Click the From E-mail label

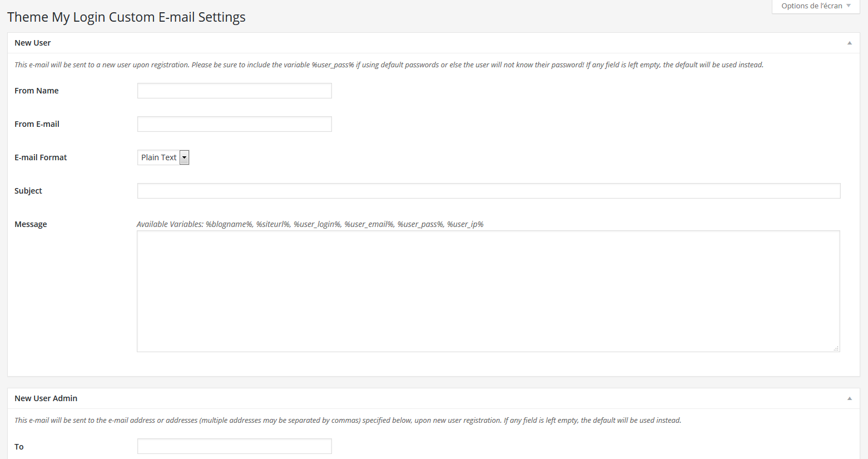(x=37, y=124)
